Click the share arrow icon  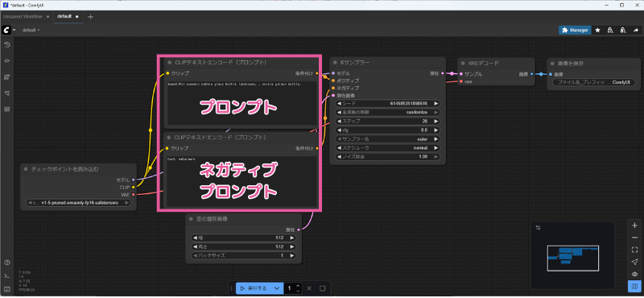[636, 30]
